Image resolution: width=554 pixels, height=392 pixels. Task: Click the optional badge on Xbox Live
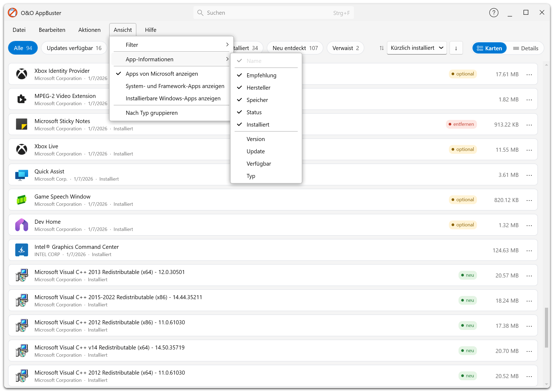(463, 149)
